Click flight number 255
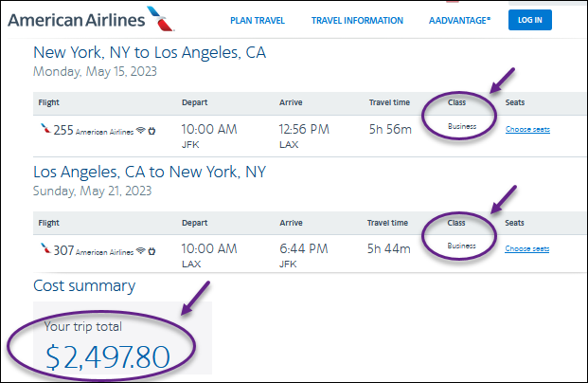The image size is (588, 383). tap(63, 130)
